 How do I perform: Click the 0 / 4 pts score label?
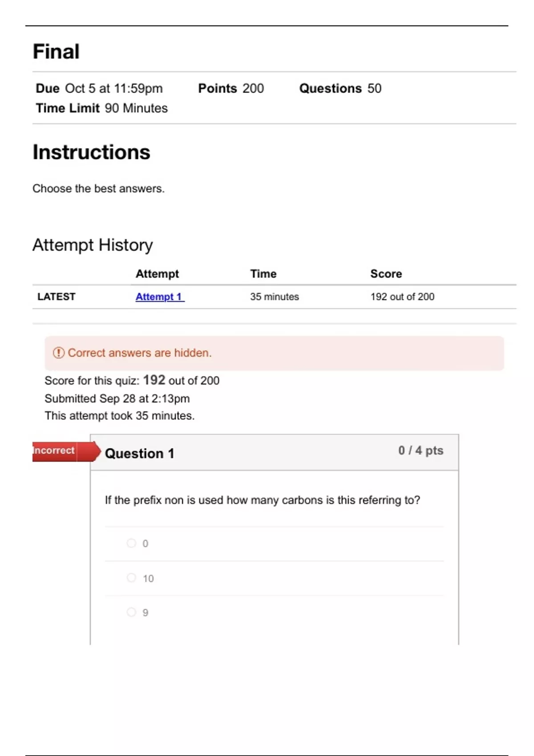tap(421, 450)
